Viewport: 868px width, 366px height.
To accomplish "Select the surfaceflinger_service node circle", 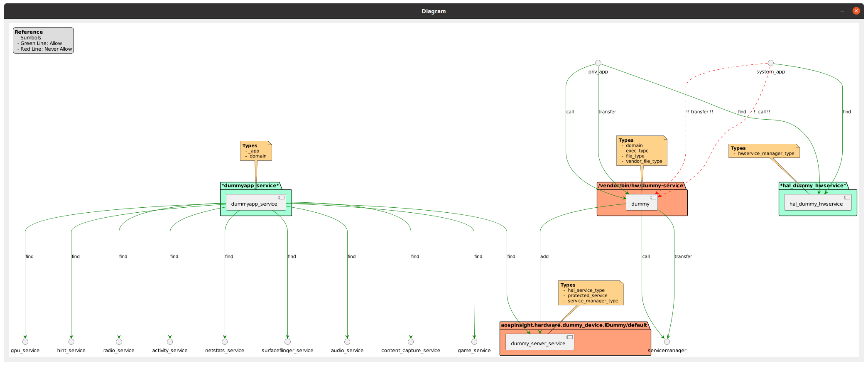I will [287, 341].
